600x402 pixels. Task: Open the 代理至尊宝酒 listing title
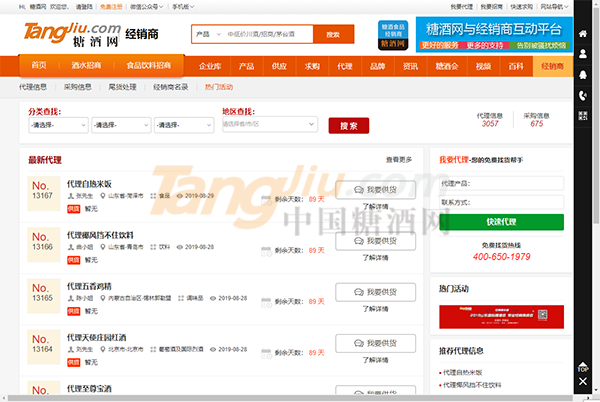tap(89, 389)
